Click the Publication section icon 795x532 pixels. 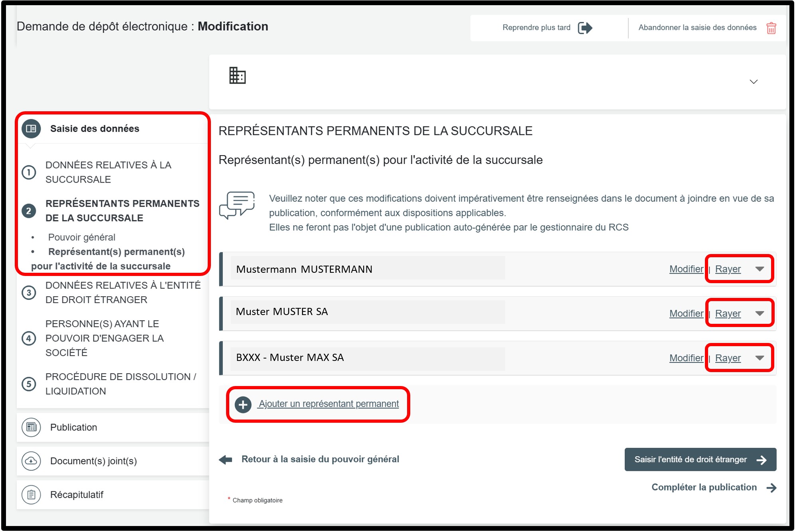click(31, 427)
